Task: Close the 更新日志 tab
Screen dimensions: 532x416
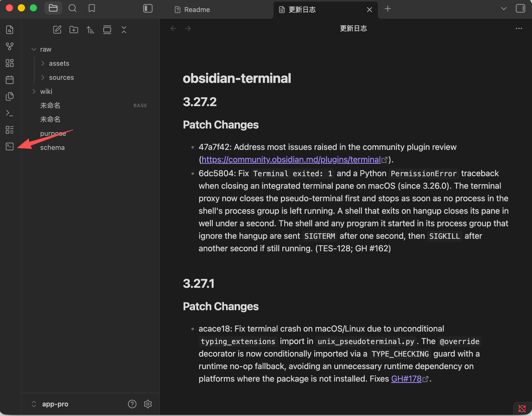Action: coord(370,10)
